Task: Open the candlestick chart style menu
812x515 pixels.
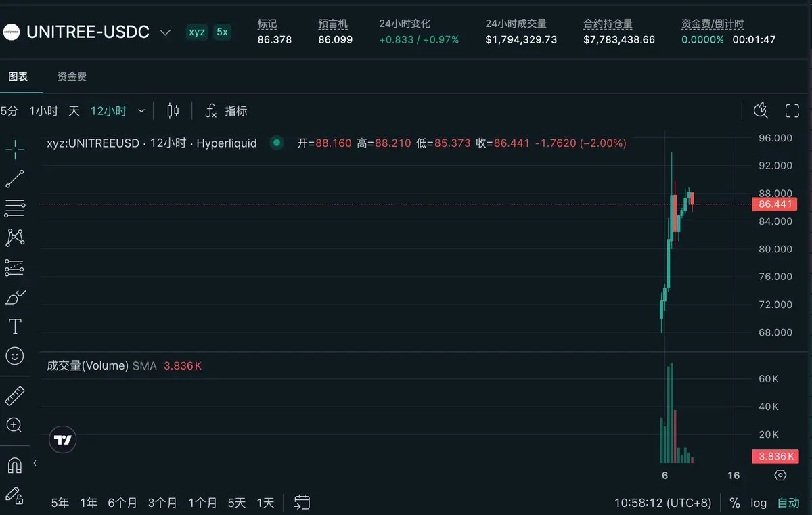Action: 173,111
